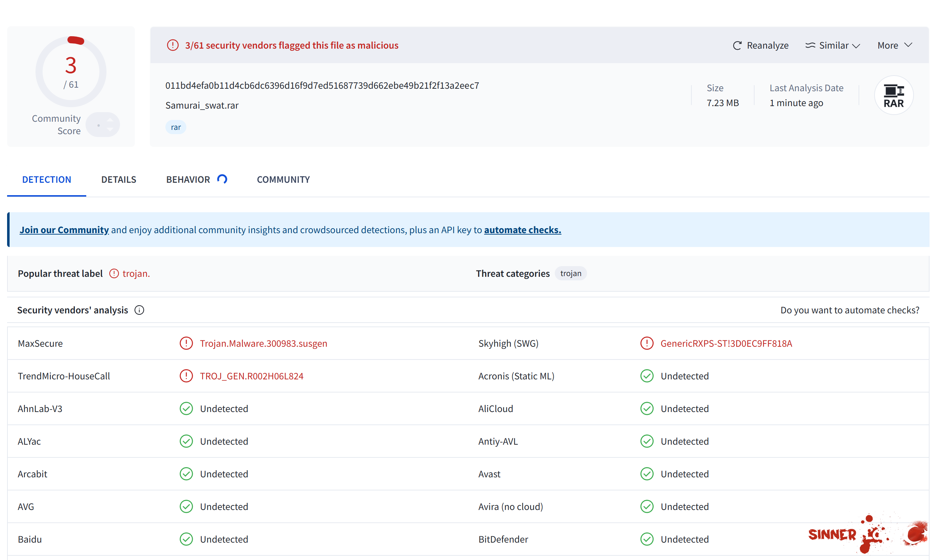Viewport: 937px width, 560px height.
Task: Click the RAR file type icon
Action: (893, 95)
